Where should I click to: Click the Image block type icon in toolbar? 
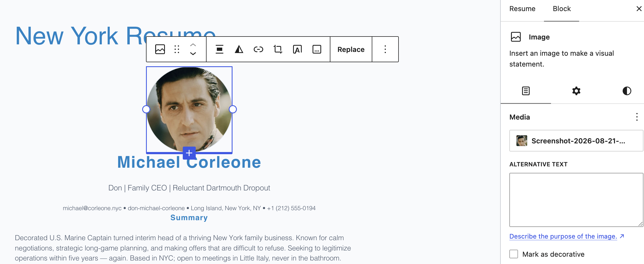pyautogui.click(x=160, y=49)
